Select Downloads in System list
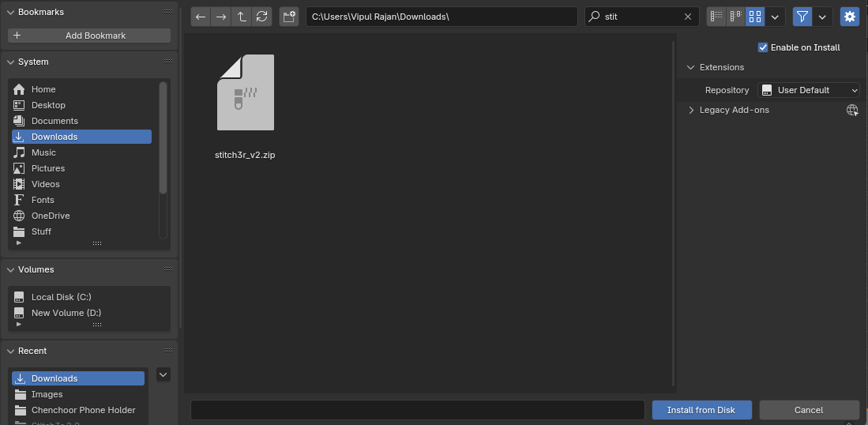The image size is (868, 425). [x=81, y=137]
